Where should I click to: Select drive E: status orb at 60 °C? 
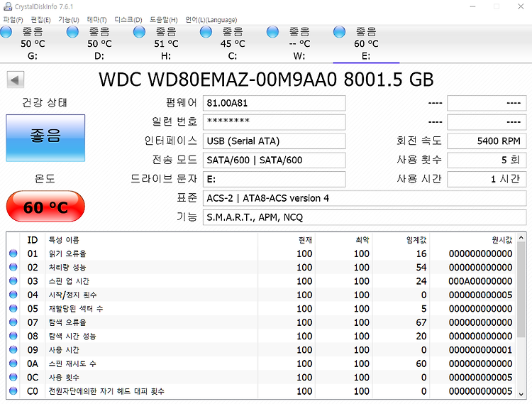point(339,32)
